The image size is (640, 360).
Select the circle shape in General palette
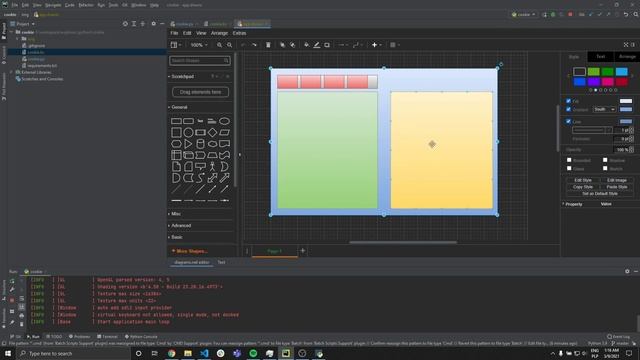point(188,132)
